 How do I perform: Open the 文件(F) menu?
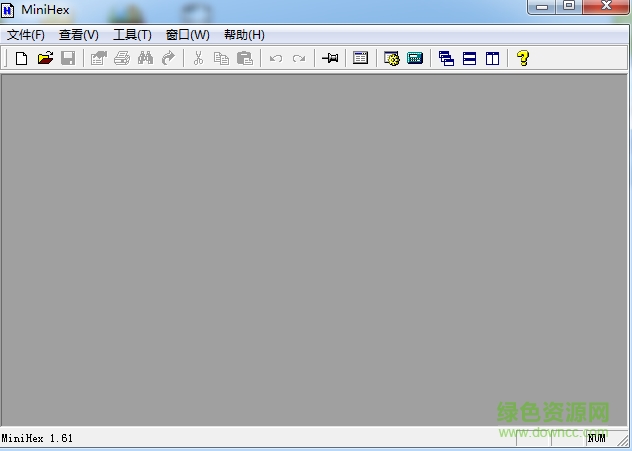click(26, 35)
